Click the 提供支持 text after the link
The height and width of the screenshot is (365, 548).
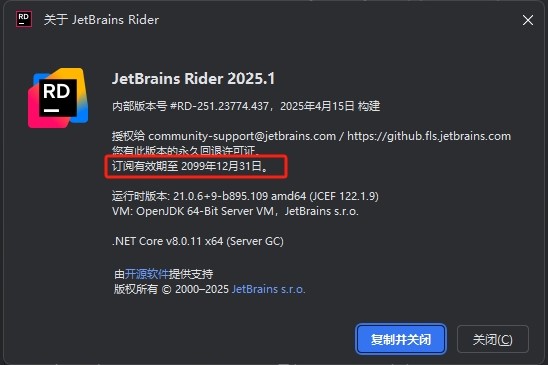[191, 274]
